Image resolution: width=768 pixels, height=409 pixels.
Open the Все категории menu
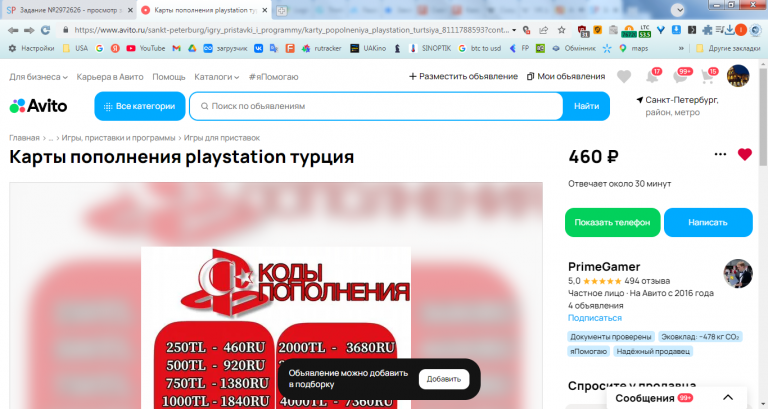[x=140, y=106]
